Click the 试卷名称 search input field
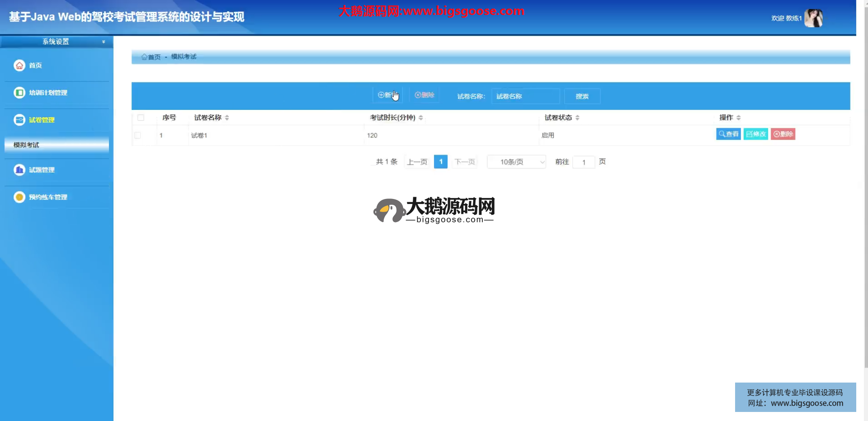 coord(525,96)
